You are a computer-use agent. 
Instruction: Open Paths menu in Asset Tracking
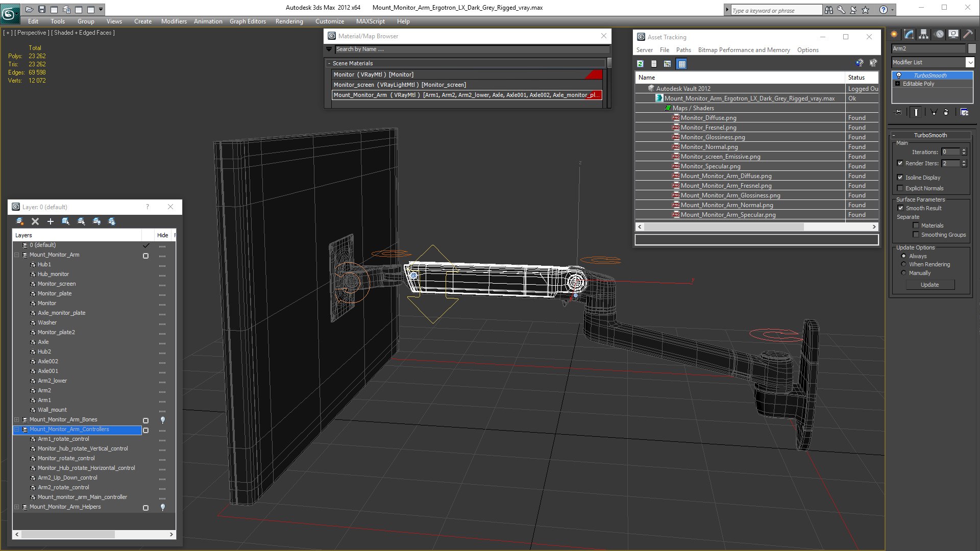point(683,50)
